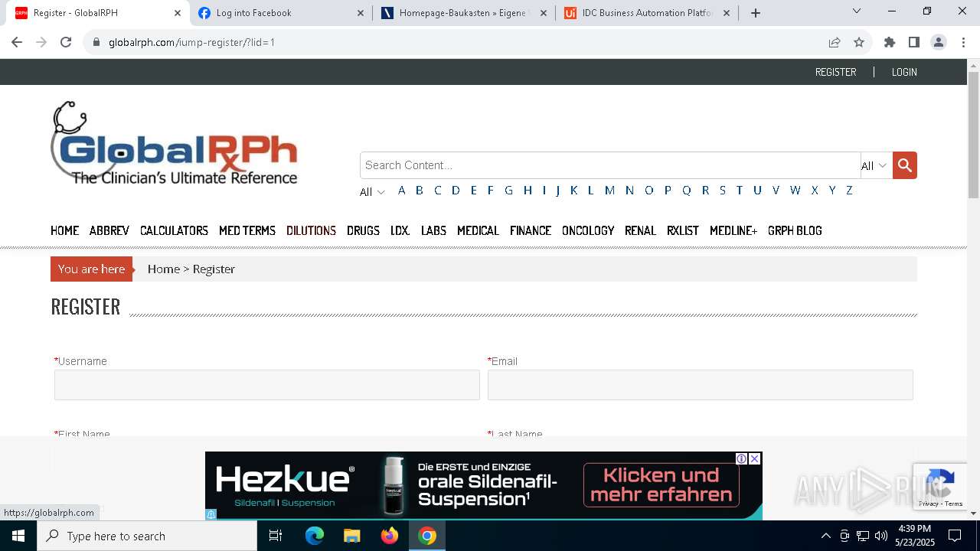The height and width of the screenshot is (551, 980).
Task: Switch to IDC Business Automation tab
Action: click(647, 13)
